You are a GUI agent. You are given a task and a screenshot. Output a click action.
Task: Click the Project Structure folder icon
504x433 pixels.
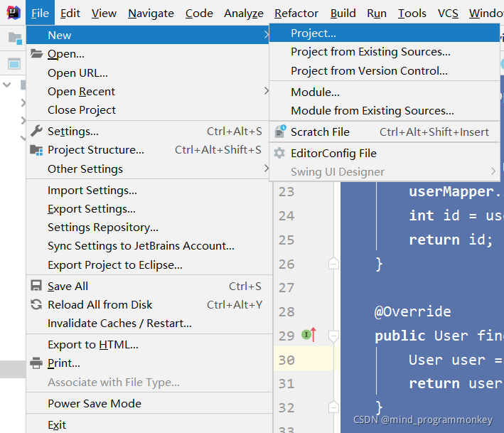pos(36,150)
